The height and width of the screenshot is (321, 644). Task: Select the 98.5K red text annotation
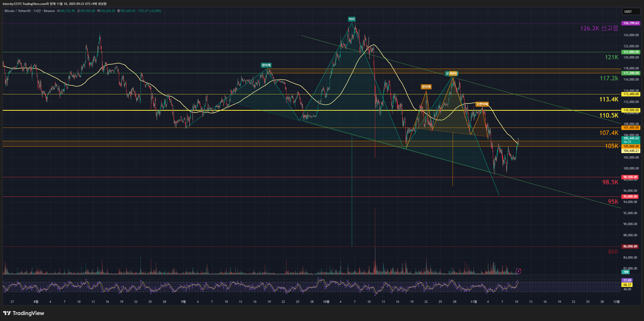pyautogui.click(x=610, y=182)
